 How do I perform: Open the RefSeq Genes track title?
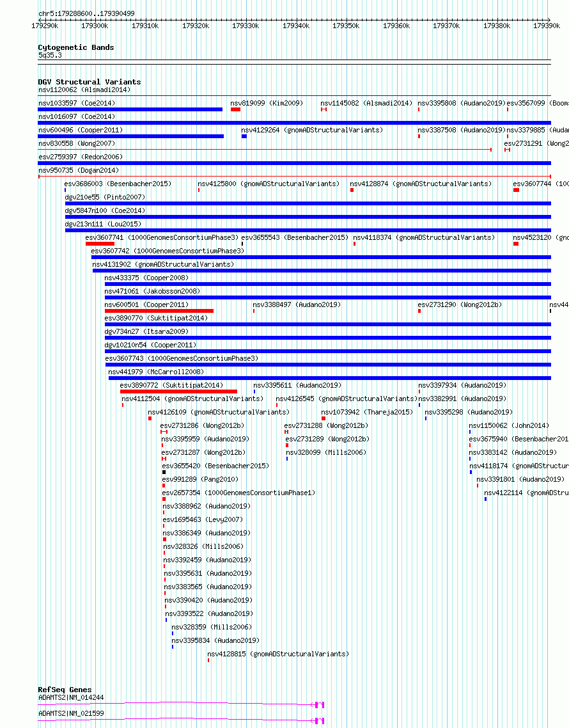point(65,690)
